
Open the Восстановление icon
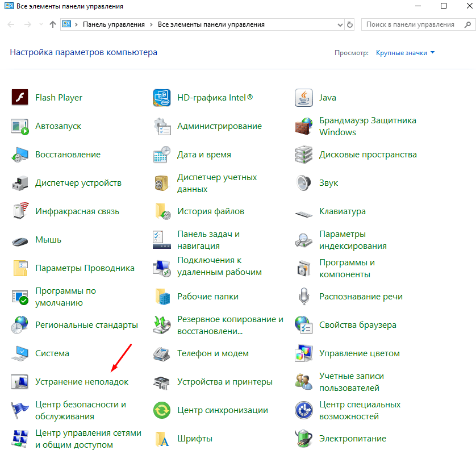point(20,155)
